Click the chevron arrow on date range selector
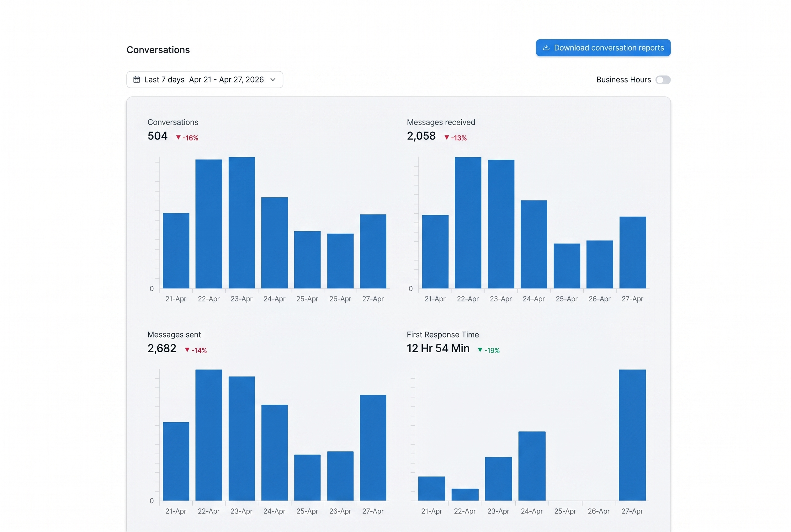 (x=273, y=79)
